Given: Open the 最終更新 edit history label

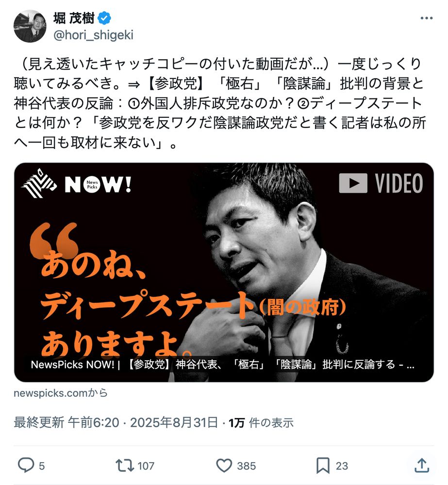Looking at the screenshot, I should pos(39,422).
